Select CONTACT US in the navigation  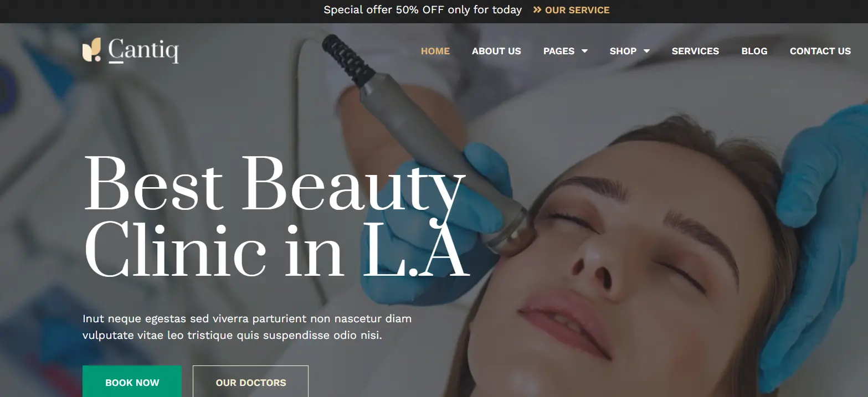820,51
